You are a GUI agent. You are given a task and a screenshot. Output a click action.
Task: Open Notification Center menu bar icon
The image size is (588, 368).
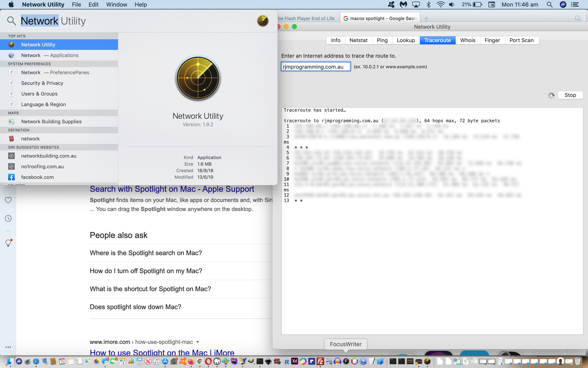pyautogui.click(x=575, y=4)
